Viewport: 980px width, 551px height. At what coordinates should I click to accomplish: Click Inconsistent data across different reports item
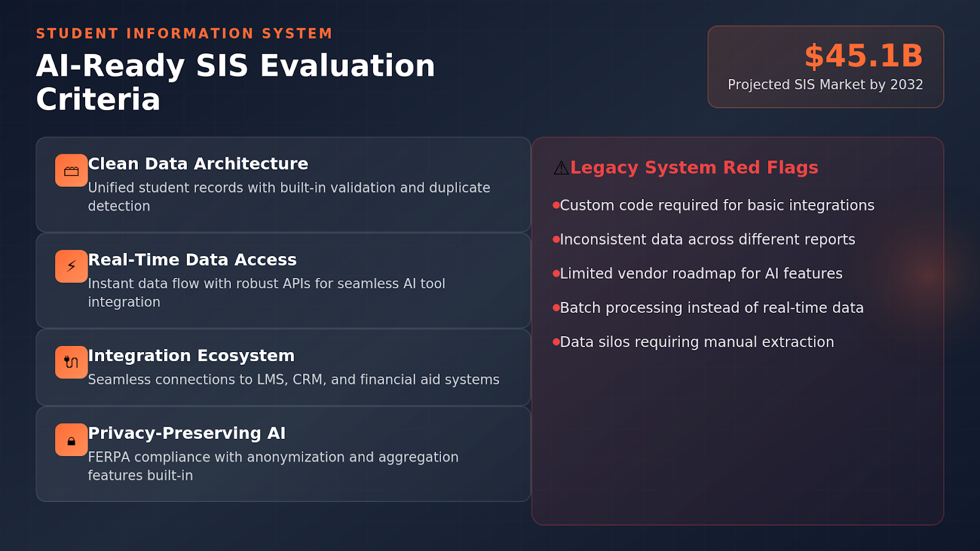pyautogui.click(x=707, y=239)
